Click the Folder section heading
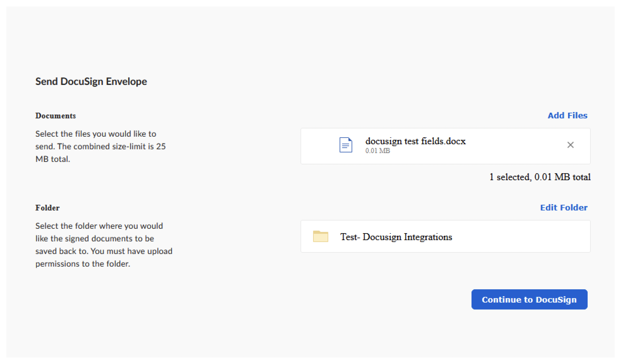The height and width of the screenshot is (364, 622). tap(47, 208)
